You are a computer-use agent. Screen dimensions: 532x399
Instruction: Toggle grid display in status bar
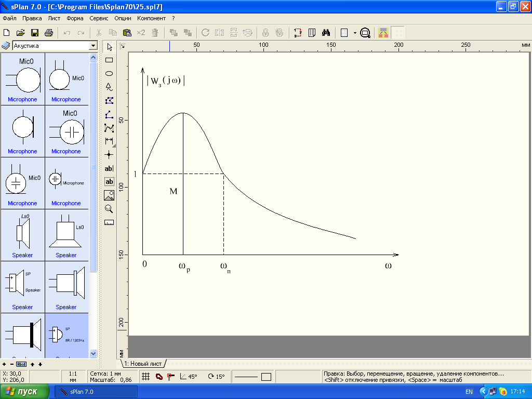[146, 377]
